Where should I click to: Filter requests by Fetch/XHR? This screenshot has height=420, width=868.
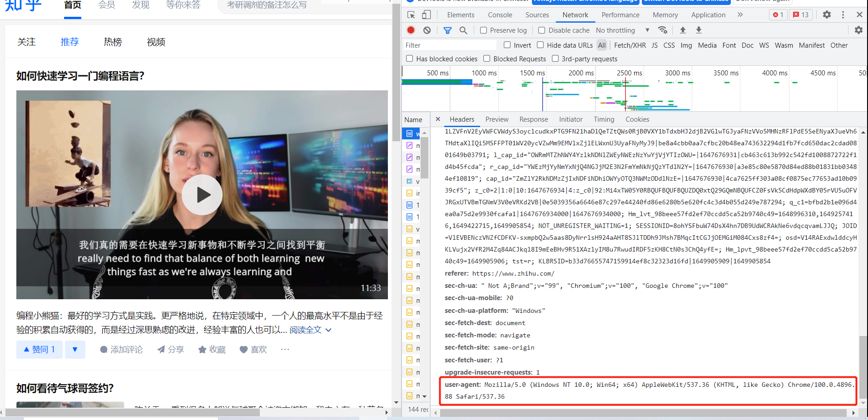pos(630,45)
